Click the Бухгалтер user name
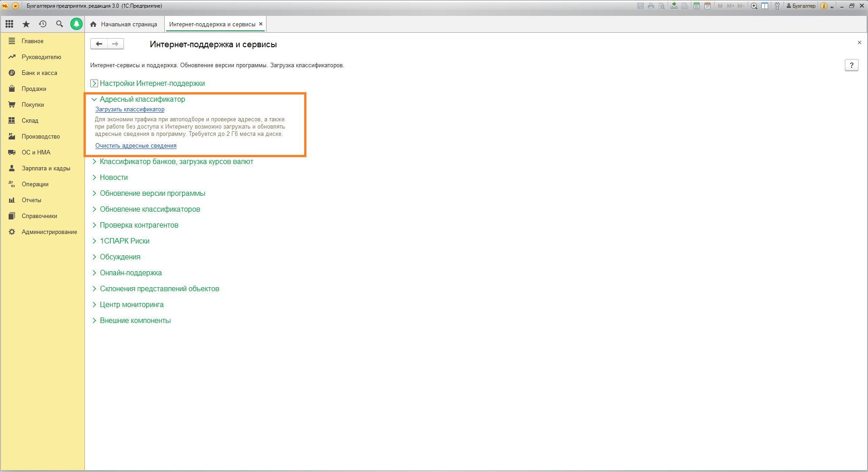 [801, 6]
